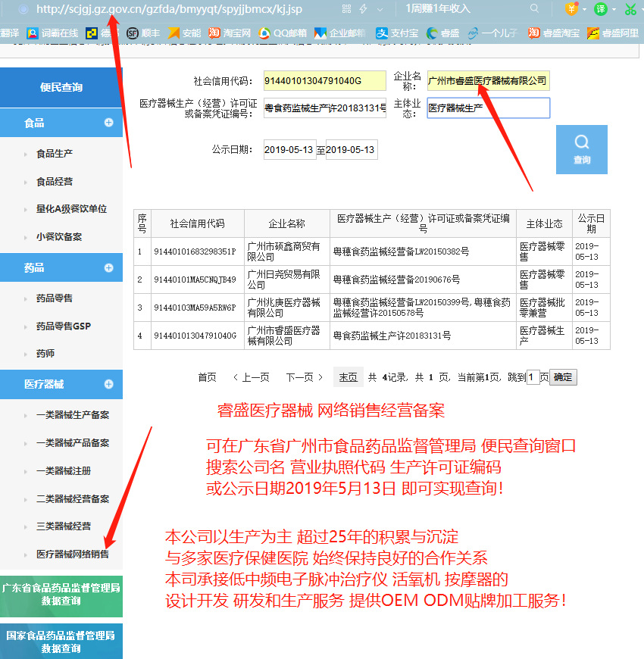Image resolution: width=644 pixels, height=659 pixels.
Task: Click the green scissors screenshot icon
Action: (x=630, y=9)
